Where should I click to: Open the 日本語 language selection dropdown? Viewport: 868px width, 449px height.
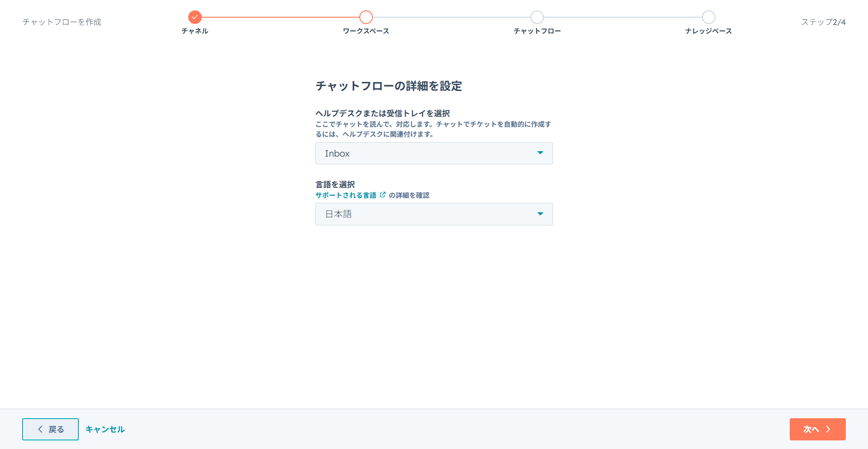pos(434,214)
